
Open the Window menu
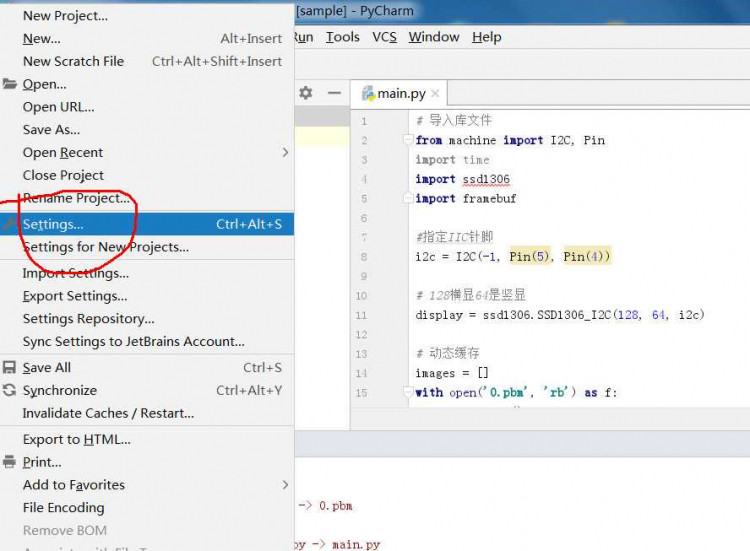(x=434, y=37)
